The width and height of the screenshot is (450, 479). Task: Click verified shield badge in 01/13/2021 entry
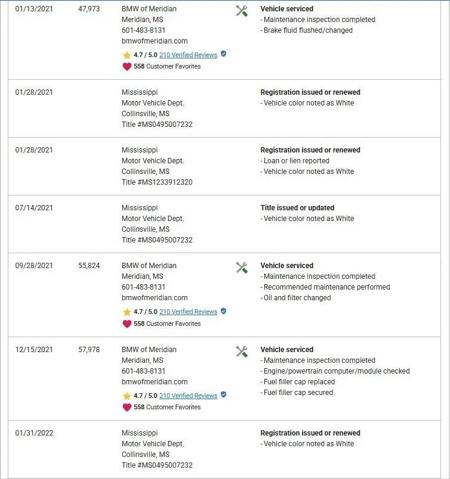(x=224, y=54)
